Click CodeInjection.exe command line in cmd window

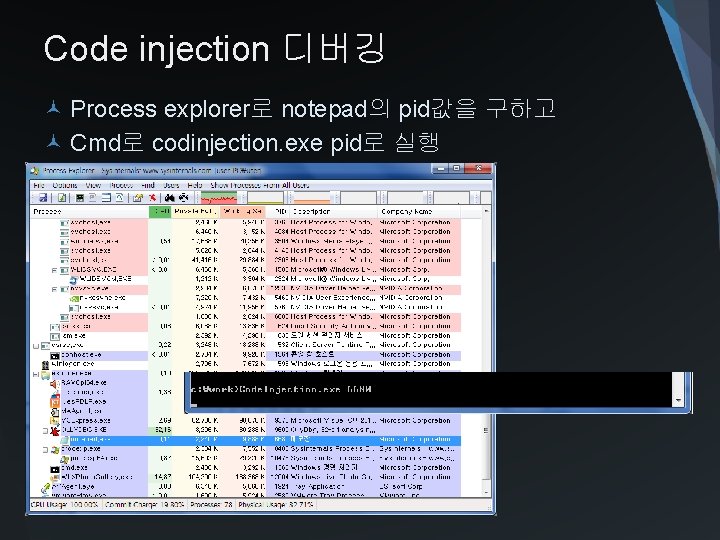click(281, 389)
